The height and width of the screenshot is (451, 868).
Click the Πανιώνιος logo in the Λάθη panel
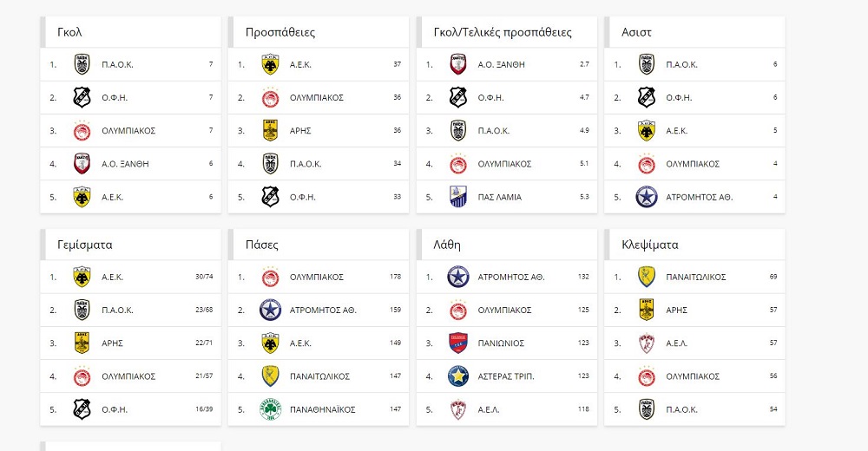458,343
